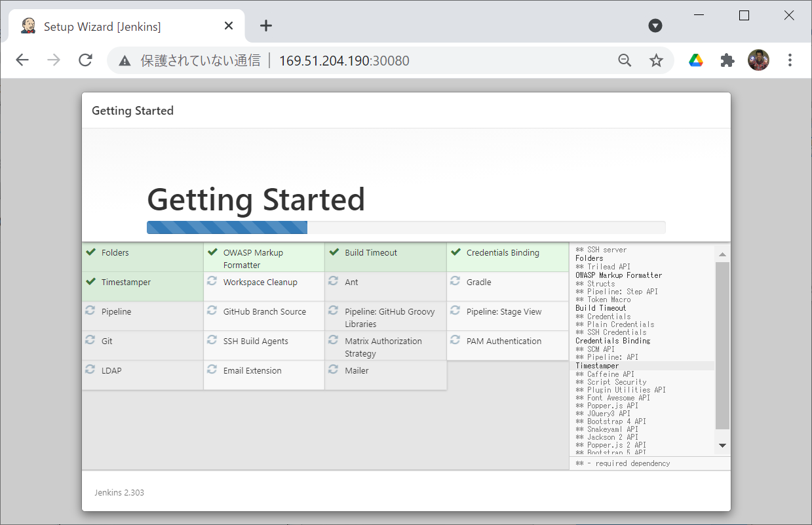Screen dimensions: 812x525
Task: Click the refresh icon beside SSH Build Agents
Action: tap(212, 340)
